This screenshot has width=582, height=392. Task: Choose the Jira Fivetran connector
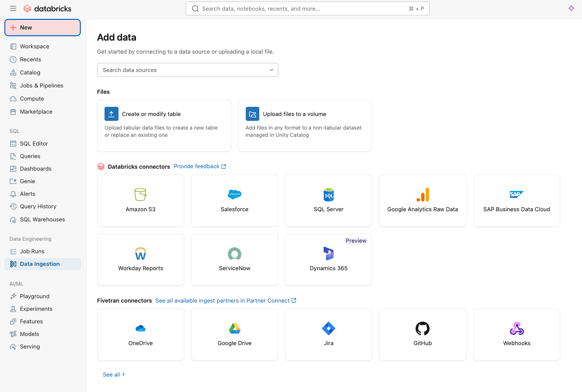[328, 334]
